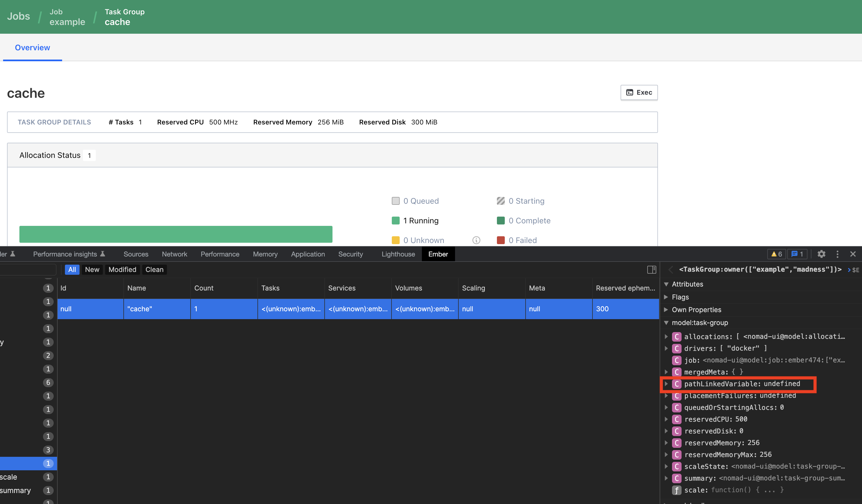Open DevTools settings gear

[x=821, y=254]
